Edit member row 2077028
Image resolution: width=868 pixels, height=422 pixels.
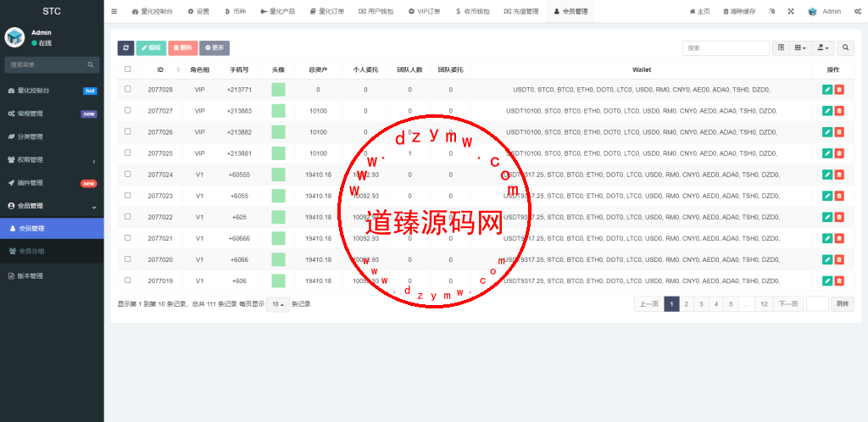pos(827,90)
